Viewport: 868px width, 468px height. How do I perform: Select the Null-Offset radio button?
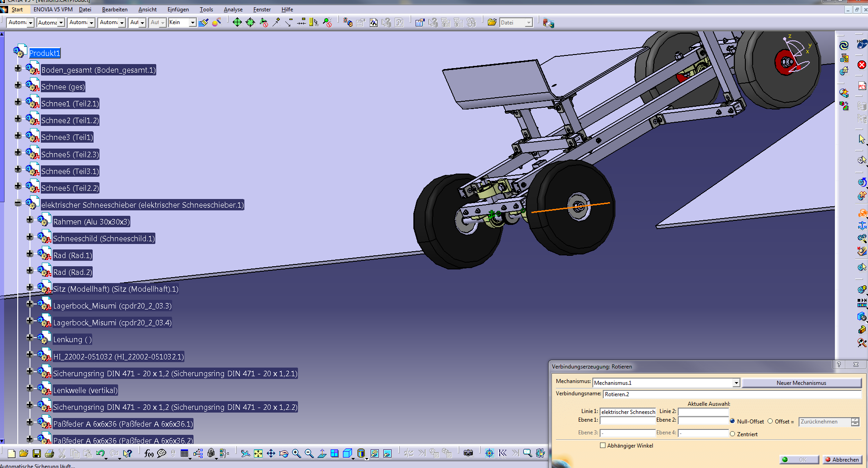click(732, 421)
